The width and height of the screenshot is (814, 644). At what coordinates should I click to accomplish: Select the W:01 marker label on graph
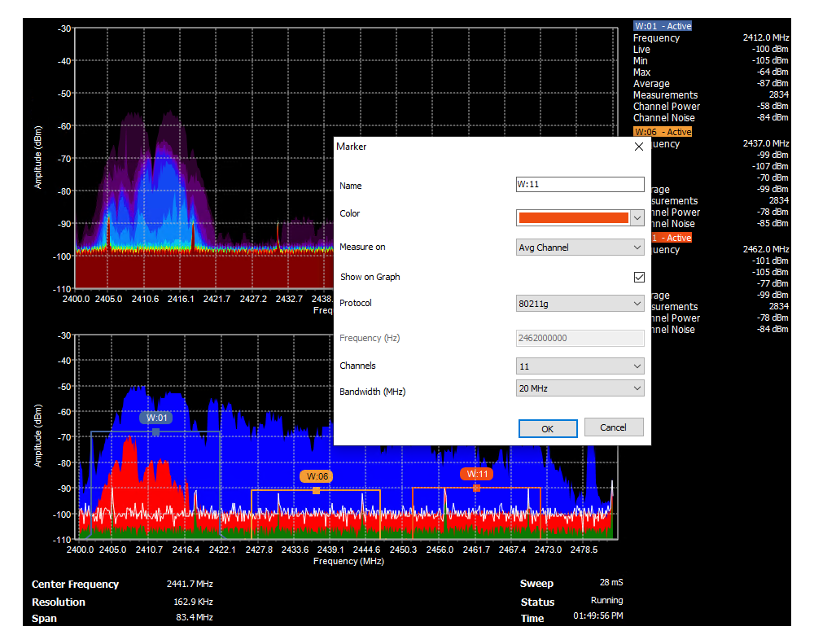[156, 418]
